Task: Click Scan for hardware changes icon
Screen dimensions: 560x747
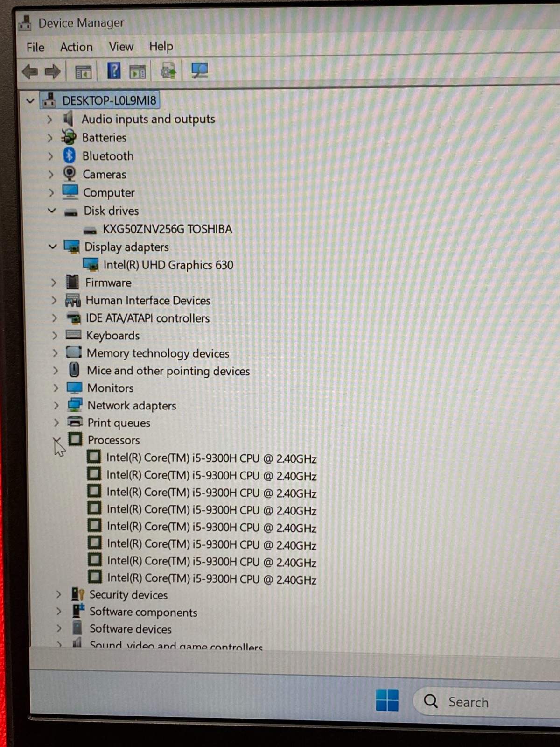Action: click(200, 70)
